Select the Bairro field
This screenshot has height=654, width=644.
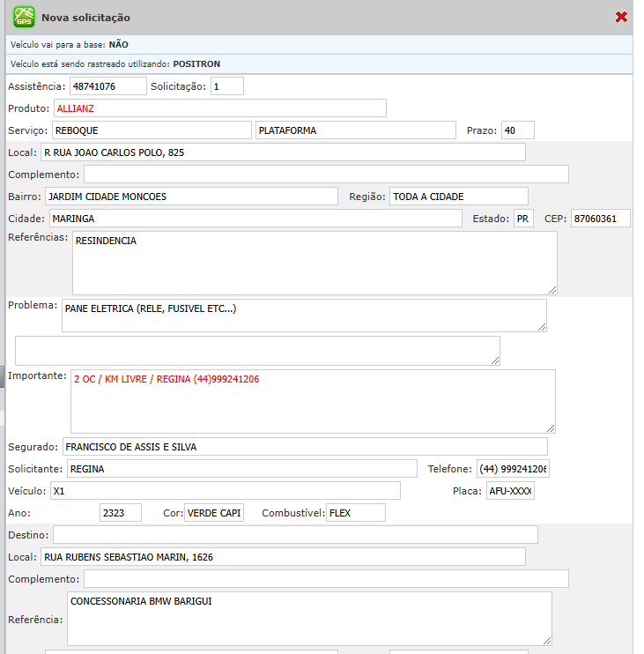tap(190, 197)
